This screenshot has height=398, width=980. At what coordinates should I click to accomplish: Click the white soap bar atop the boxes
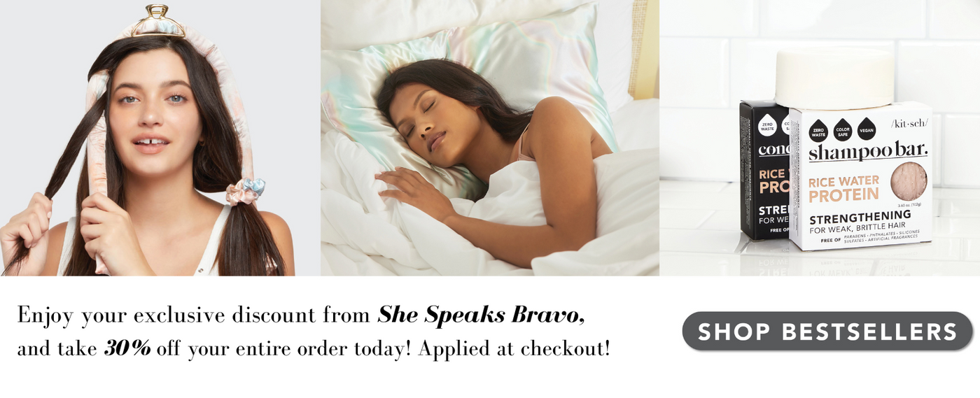[834, 77]
